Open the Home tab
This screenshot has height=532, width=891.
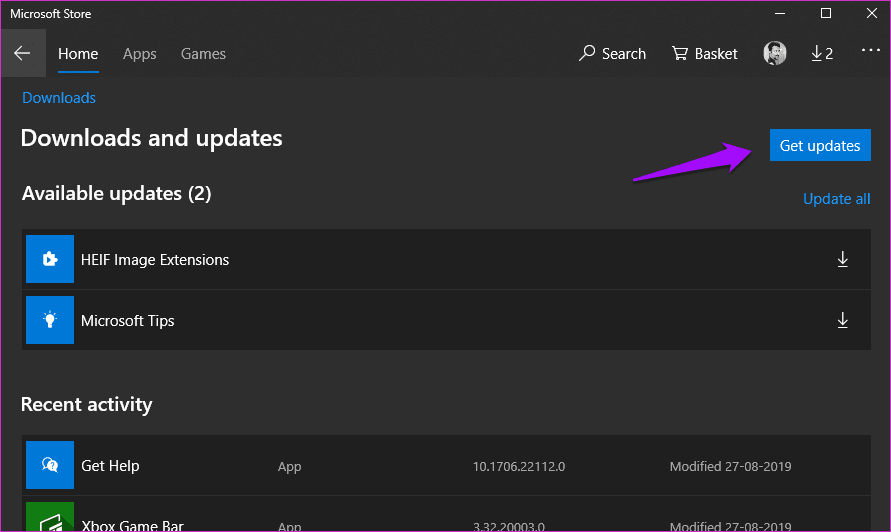(78, 54)
